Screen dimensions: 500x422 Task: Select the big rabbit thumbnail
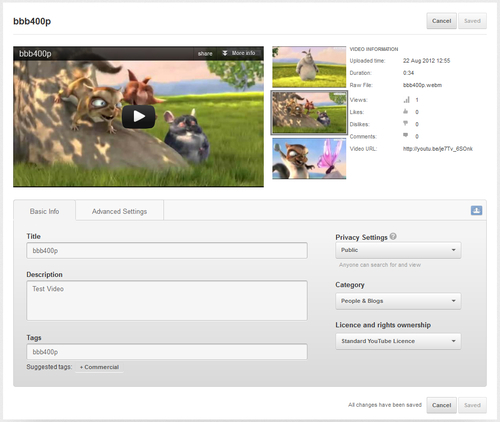coord(309,67)
